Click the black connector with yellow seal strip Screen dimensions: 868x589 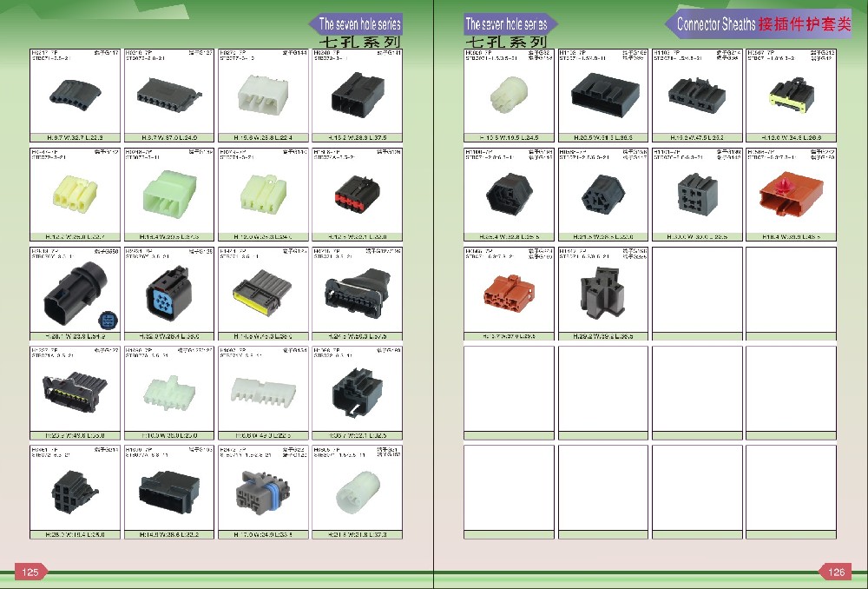tap(262, 291)
